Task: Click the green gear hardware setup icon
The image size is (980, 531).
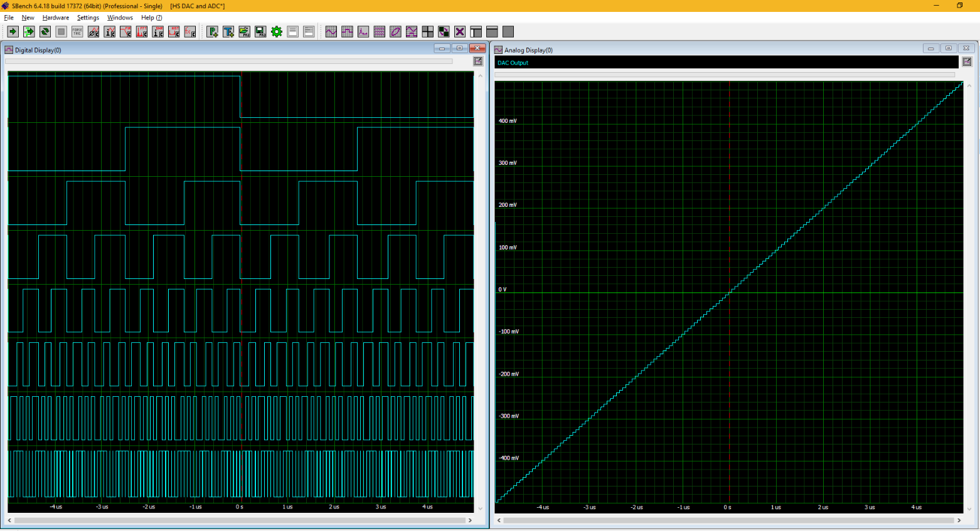Action: [277, 32]
